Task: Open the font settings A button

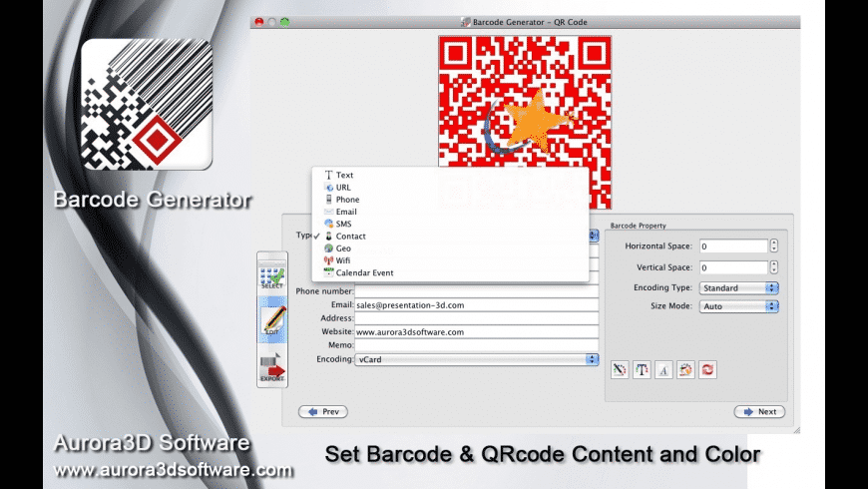Action: (663, 369)
